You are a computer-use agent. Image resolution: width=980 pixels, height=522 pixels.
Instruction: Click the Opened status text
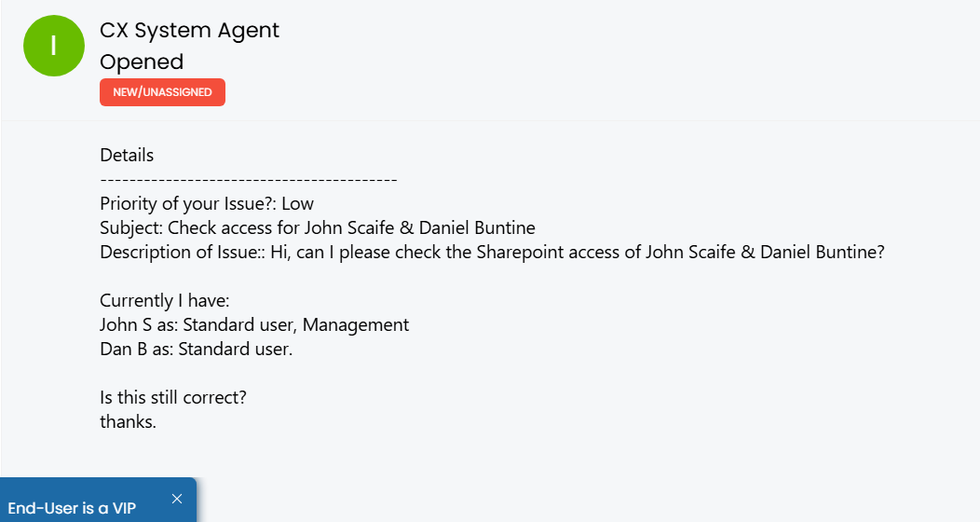[x=142, y=62]
